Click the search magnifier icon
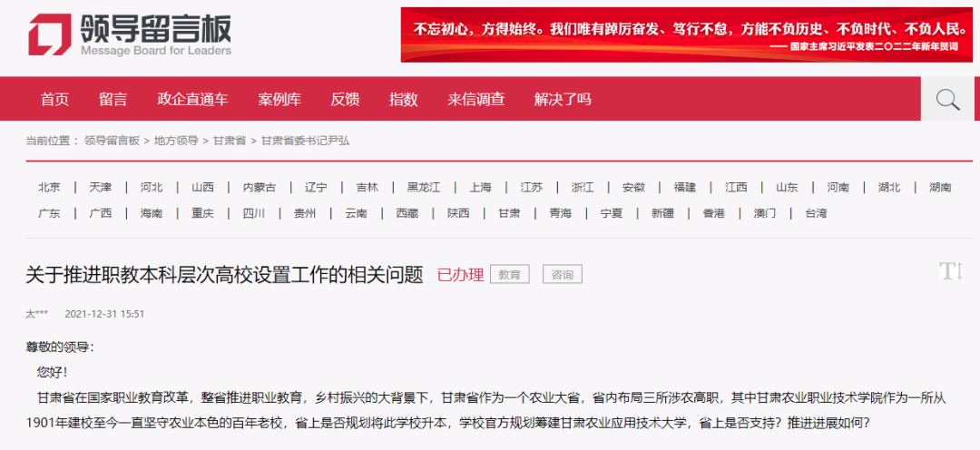This screenshot has height=450, width=980. [947, 100]
